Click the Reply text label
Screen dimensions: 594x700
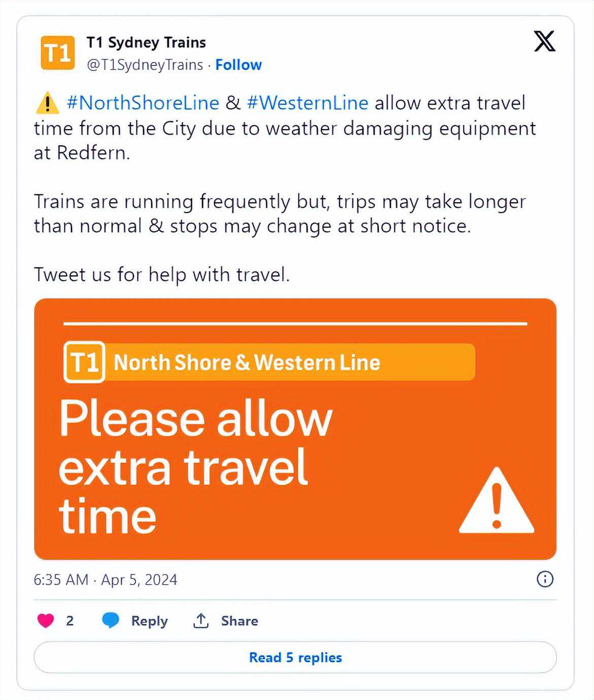[x=149, y=621]
